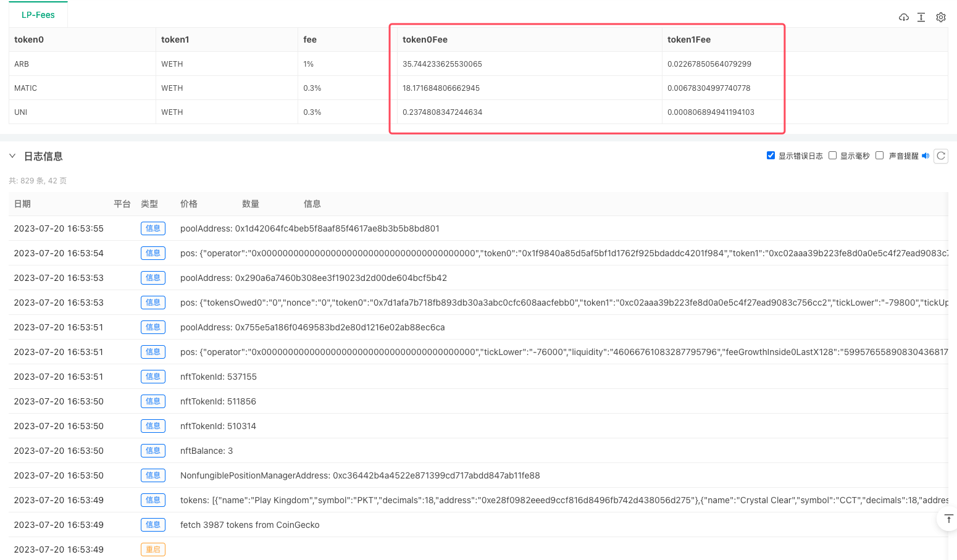Enable the 声音提醒 checkbox
Image resolution: width=957 pixels, height=560 pixels.
879,156
